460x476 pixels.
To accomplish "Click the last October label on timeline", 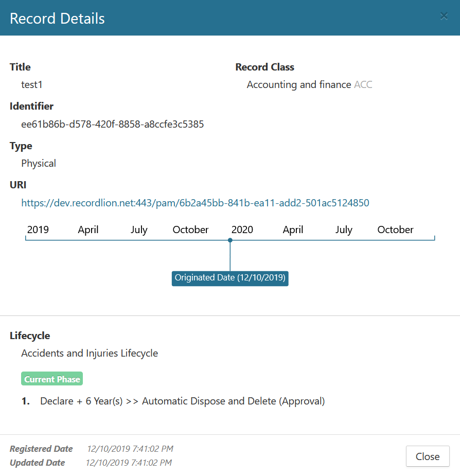I will click(x=395, y=230).
